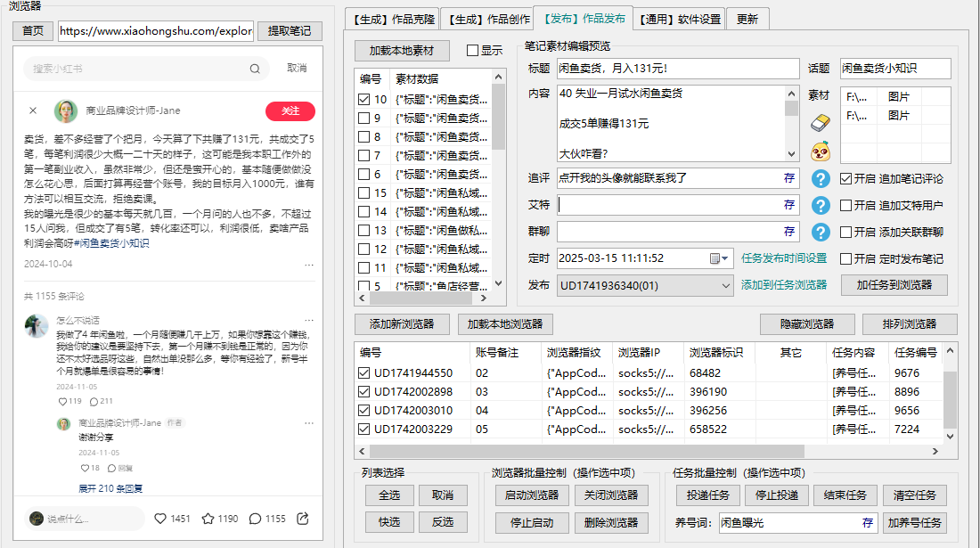Click 存 link in 追评 field

coord(789,178)
